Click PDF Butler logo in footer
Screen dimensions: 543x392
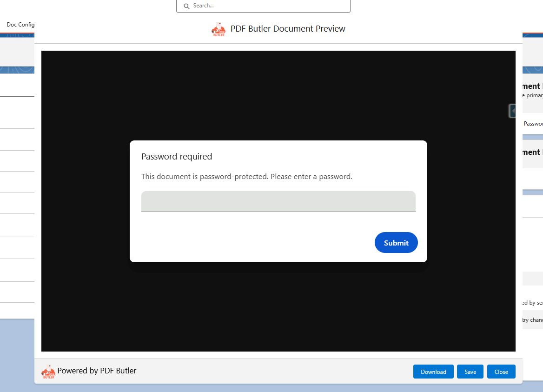pos(48,372)
